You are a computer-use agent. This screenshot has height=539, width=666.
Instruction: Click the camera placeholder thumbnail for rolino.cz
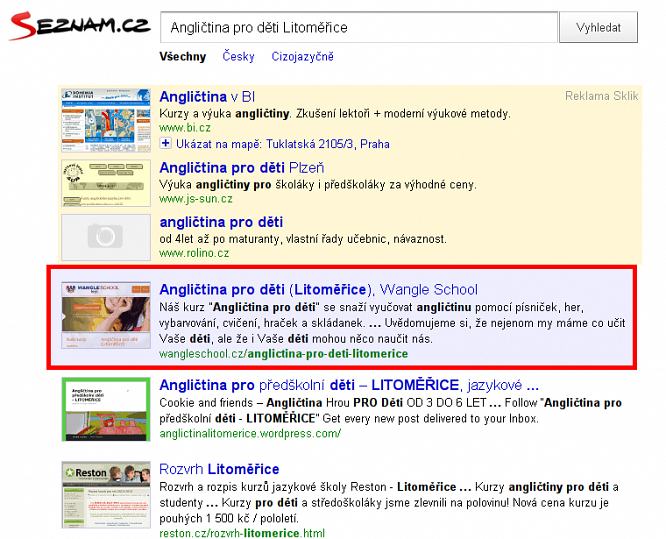106,237
